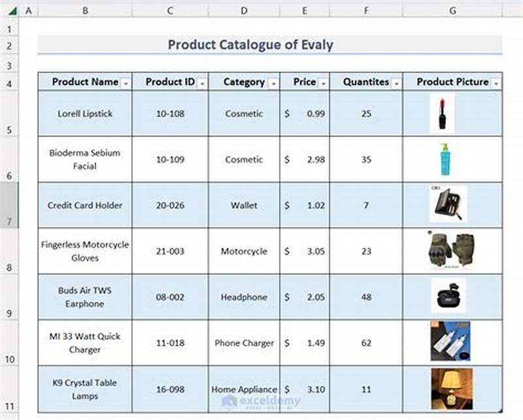Viewport: 523px width, 420px height.
Task: Click the K9 crystal table lamp picture
Action: pos(451,387)
